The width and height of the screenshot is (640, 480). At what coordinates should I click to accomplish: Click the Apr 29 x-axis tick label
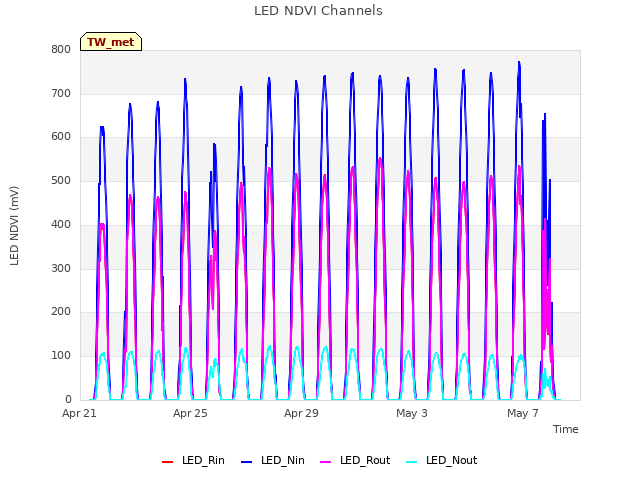pos(301,413)
